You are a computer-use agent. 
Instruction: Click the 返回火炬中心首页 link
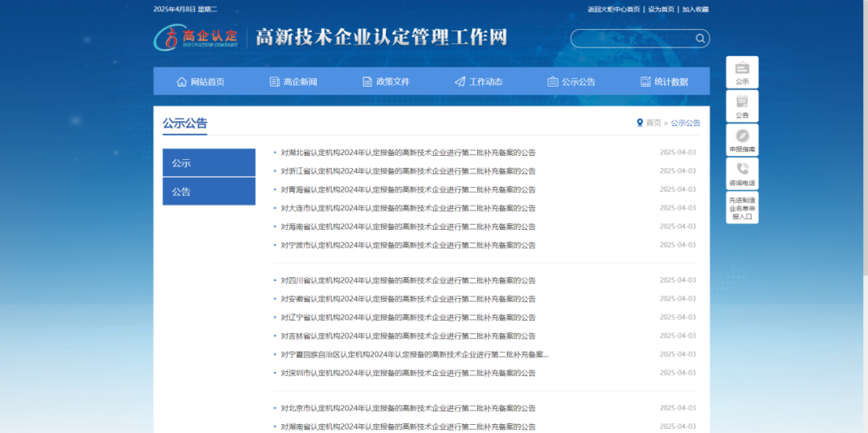(x=614, y=10)
